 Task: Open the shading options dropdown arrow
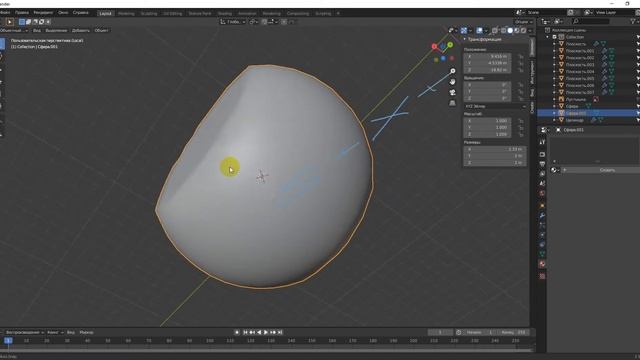(530, 30)
